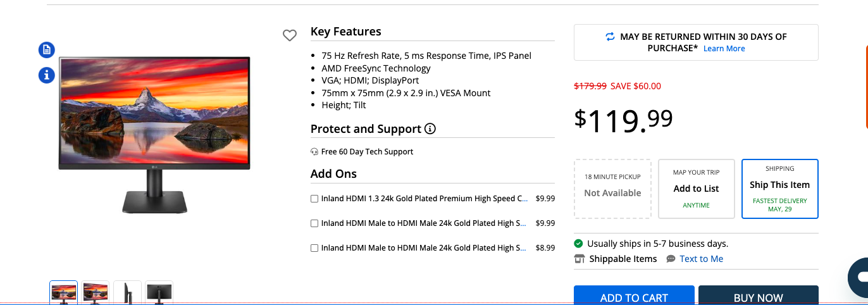Image resolution: width=868 pixels, height=305 pixels.
Task: Click the Text to Me chat bubble icon
Action: (671, 259)
